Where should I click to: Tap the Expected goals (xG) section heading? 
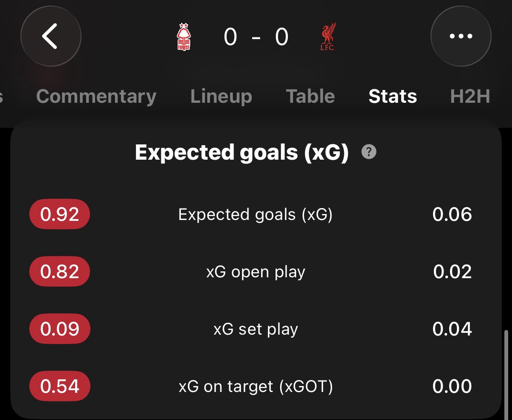pyautogui.click(x=242, y=152)
